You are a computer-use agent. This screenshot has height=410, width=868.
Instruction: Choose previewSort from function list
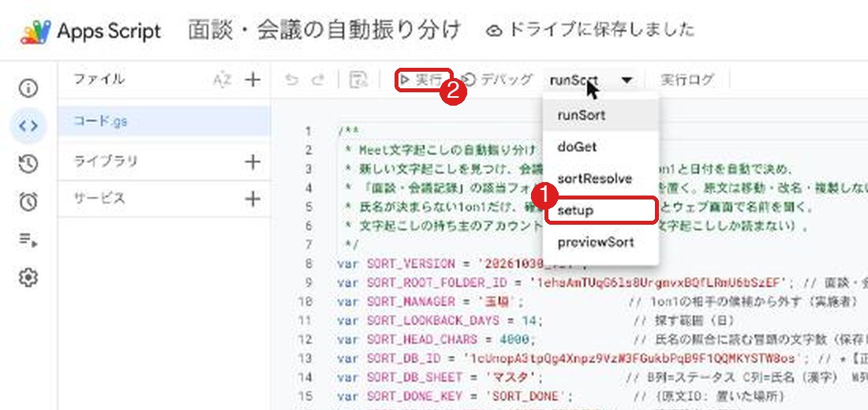coord(601,242)
